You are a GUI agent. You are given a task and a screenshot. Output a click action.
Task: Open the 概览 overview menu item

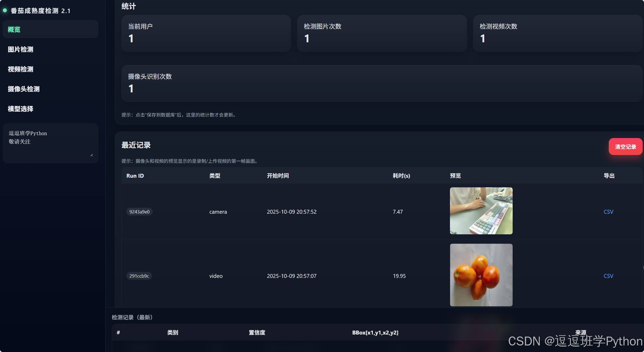14,29
